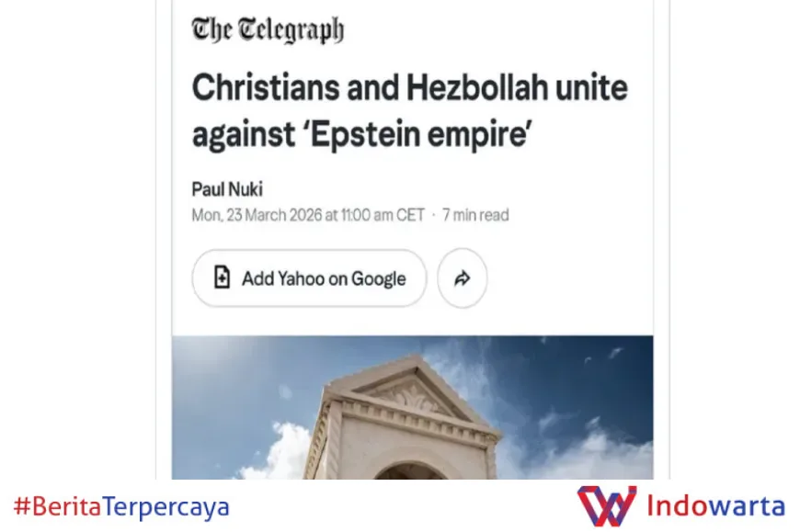Open the article photo of the building
Viewport: 800px width, 532px height.
click(x=412, y=407)
